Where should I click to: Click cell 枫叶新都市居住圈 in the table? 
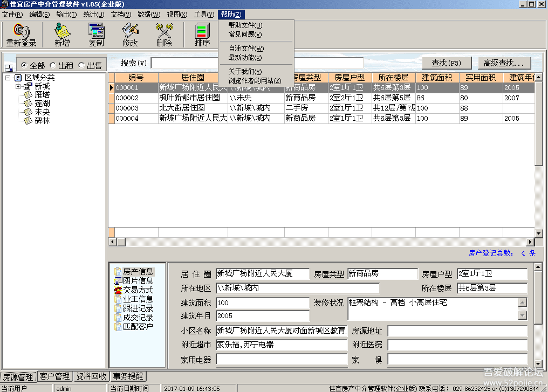pyautogui.click(x=193, y=98)
